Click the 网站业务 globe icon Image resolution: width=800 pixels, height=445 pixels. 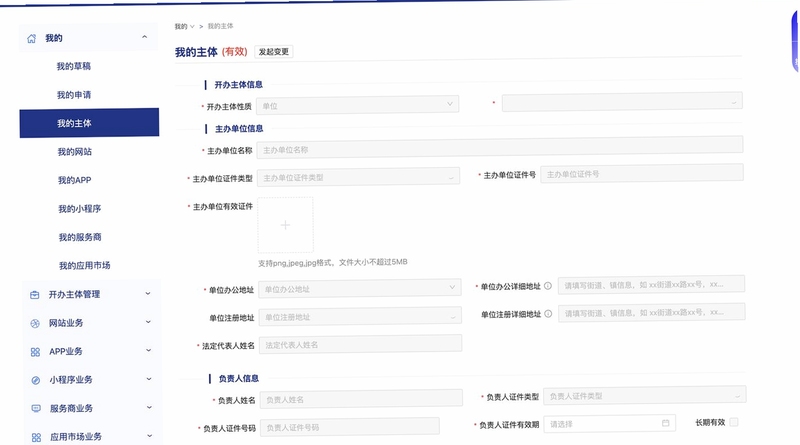[x=35, y=324]
